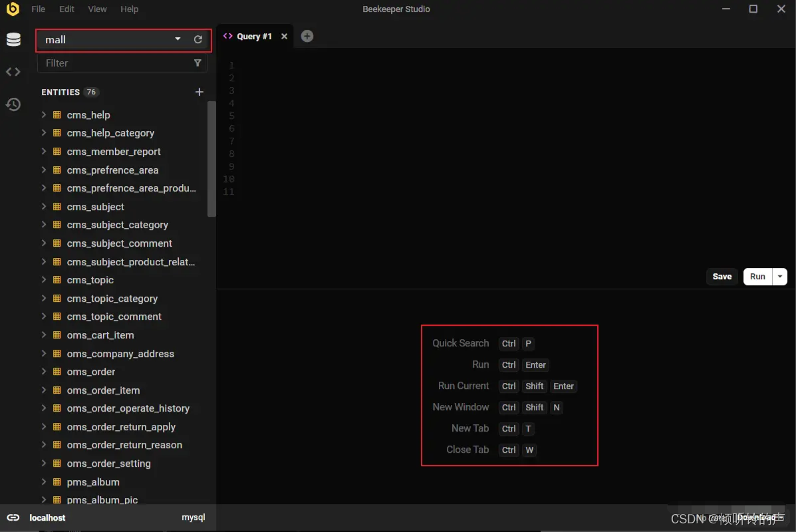Click the ENTITIES header label
The image size is (796, 532).
click(x=61, y=92)
